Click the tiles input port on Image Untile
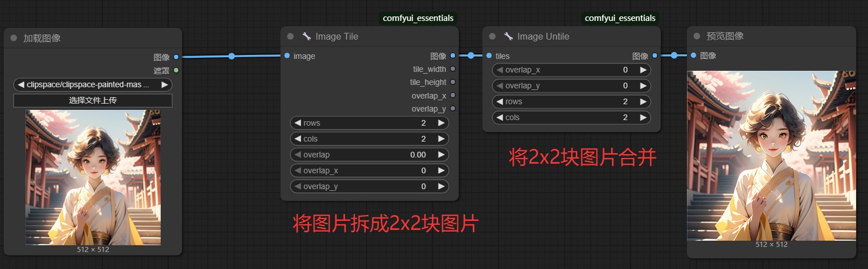 click(489, 55)
